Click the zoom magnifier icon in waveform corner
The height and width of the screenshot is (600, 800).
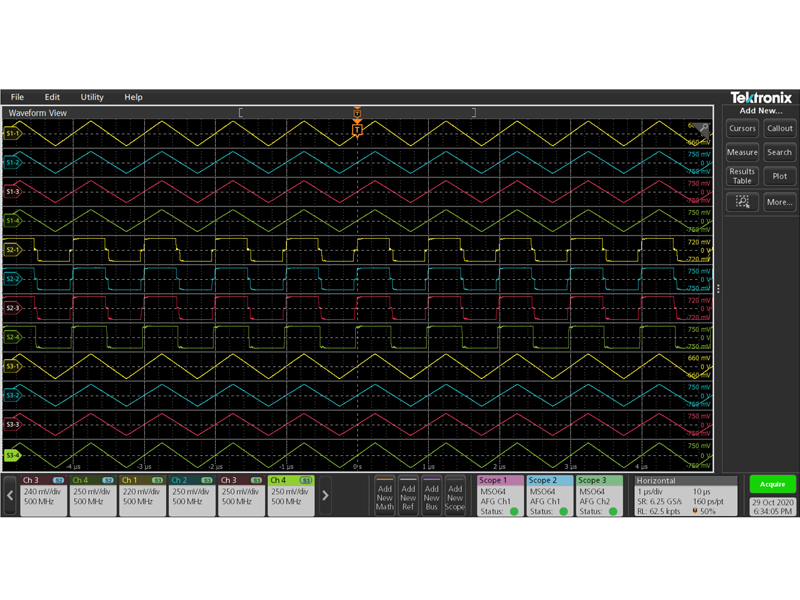tap(704, 129)
